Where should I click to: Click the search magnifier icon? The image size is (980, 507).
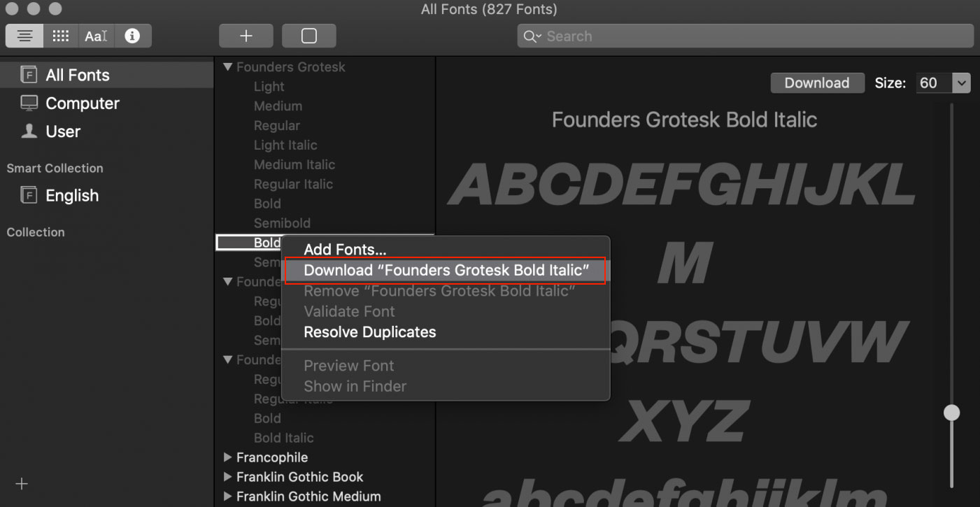(x=532, y=36)
